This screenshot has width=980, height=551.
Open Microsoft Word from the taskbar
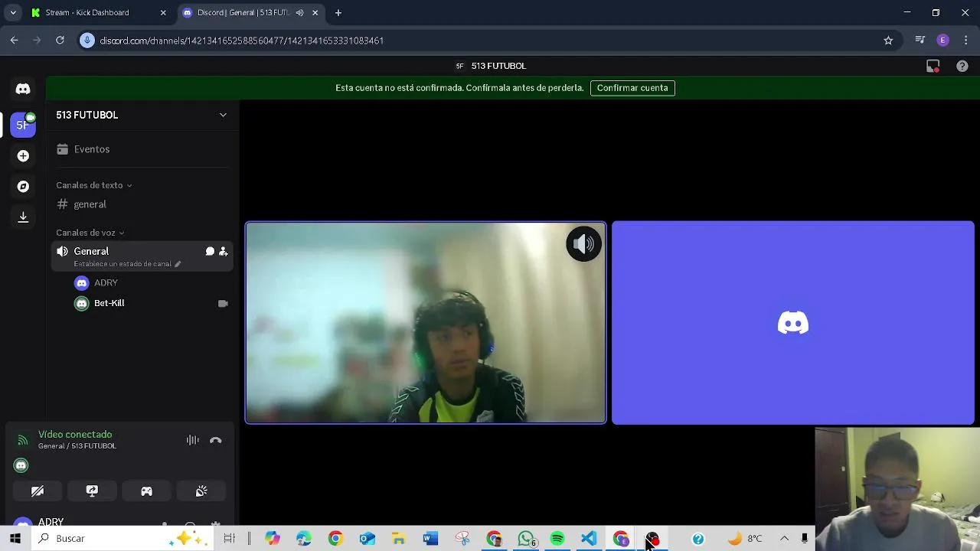430,539
